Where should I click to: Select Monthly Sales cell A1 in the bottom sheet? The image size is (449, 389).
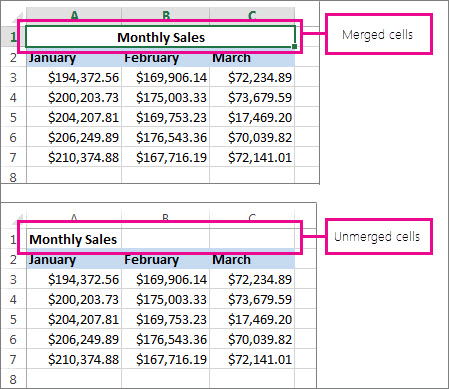click(74, 239)
